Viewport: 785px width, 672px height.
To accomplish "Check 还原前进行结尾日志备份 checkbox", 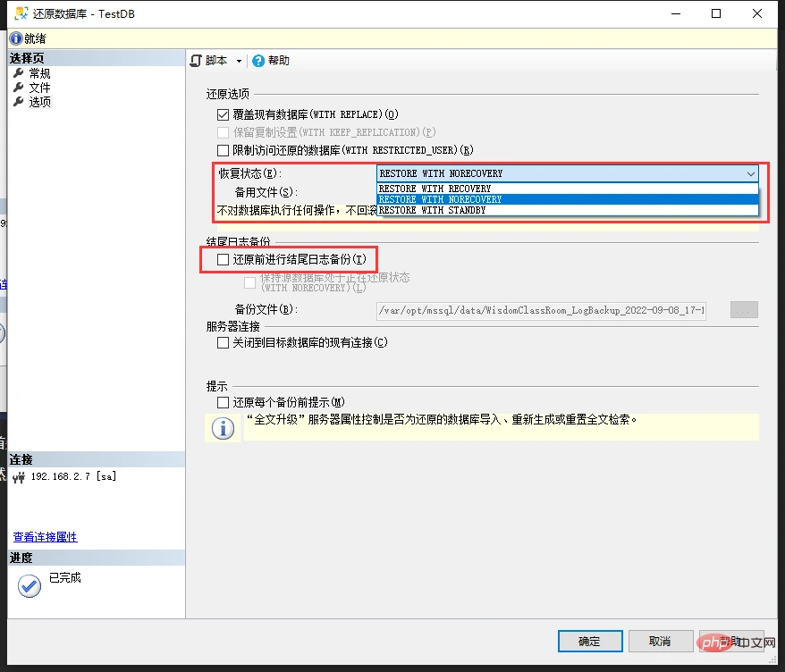I will point(223,259).
